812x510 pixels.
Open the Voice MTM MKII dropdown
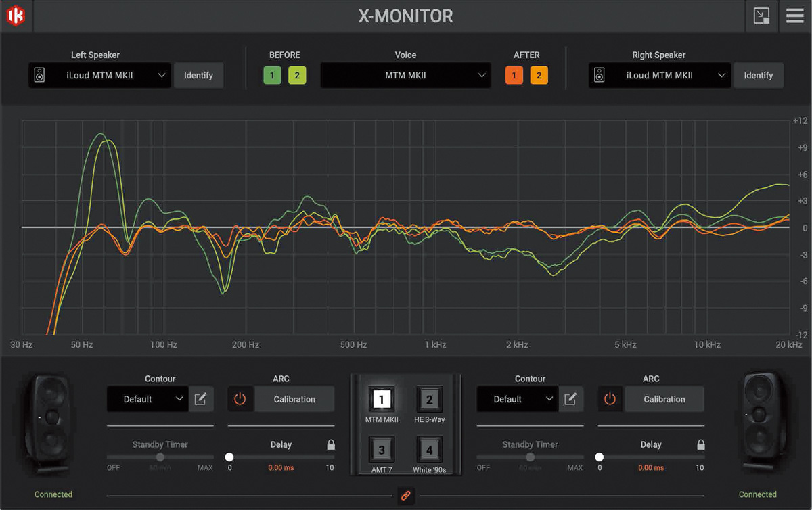coord(406,75)
